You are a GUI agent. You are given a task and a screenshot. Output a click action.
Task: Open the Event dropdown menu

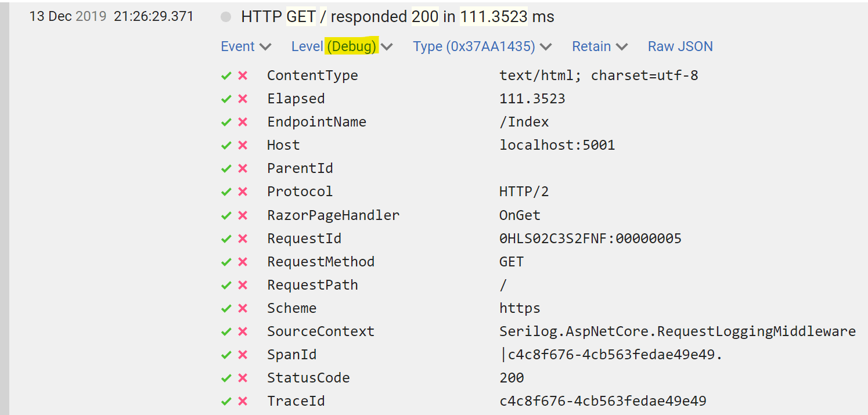pyautogui.click(x=246, y=46)
